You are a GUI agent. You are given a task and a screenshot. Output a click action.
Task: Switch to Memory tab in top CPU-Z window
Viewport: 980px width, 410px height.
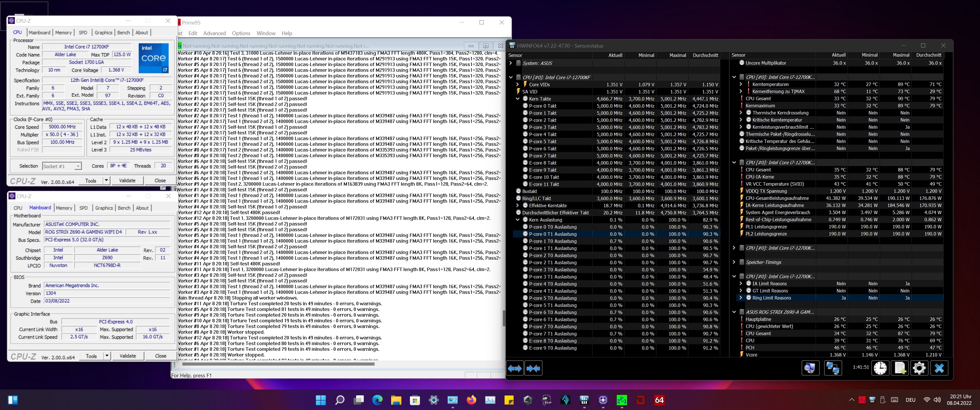63,33
